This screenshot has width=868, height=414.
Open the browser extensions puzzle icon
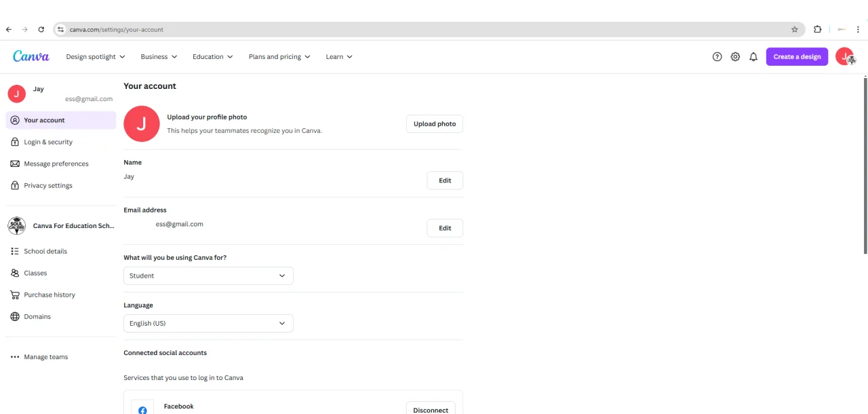[817, 30]
